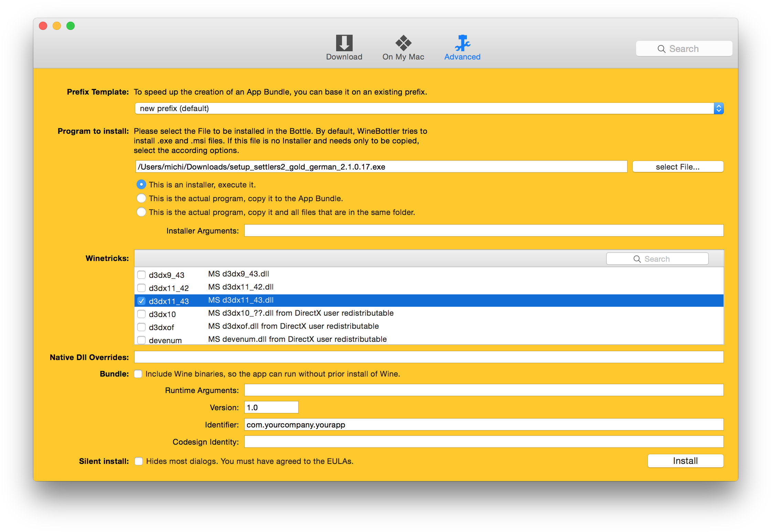Click the On My Mac diamond icon
771x532 pixels.
click(403, 43)
